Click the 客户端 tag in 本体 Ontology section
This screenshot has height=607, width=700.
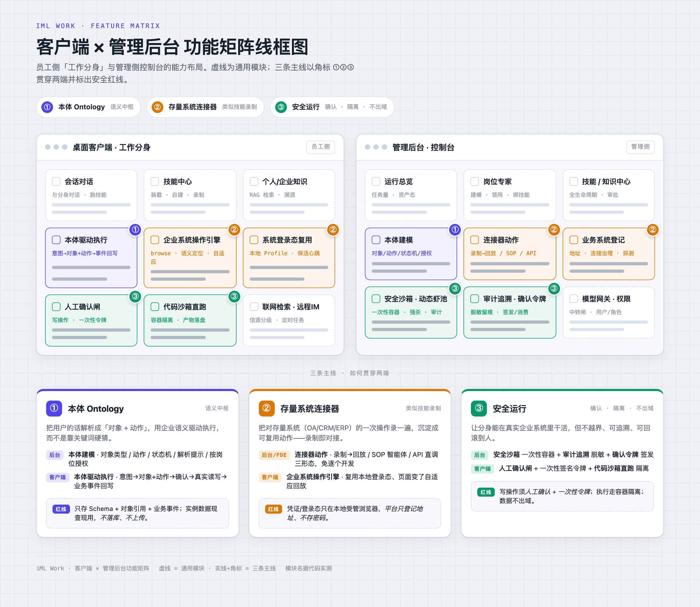[x=58, y=477]
